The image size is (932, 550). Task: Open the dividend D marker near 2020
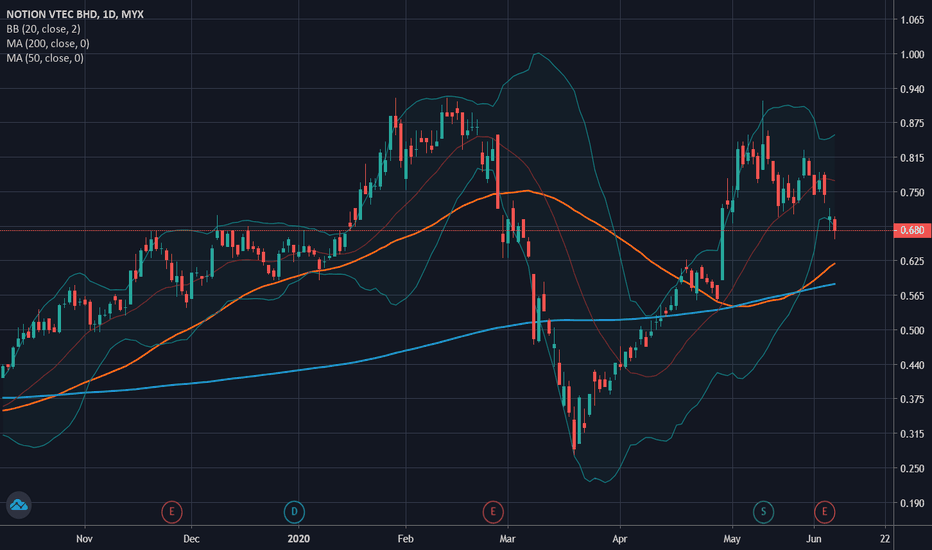[294, 511]
